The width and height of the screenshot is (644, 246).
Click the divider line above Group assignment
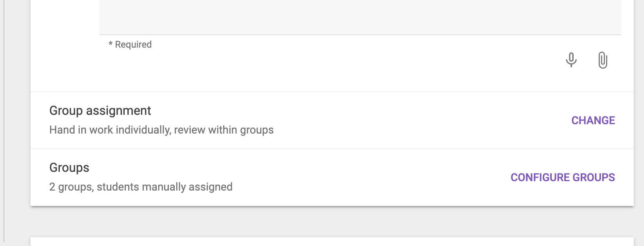click(332, 92)
